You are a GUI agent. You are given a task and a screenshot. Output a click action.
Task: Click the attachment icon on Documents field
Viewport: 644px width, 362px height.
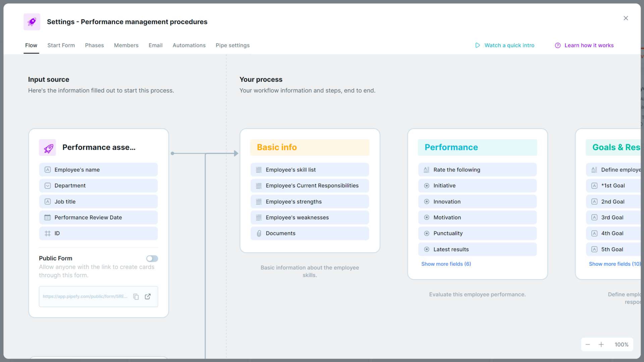(259, 233)
